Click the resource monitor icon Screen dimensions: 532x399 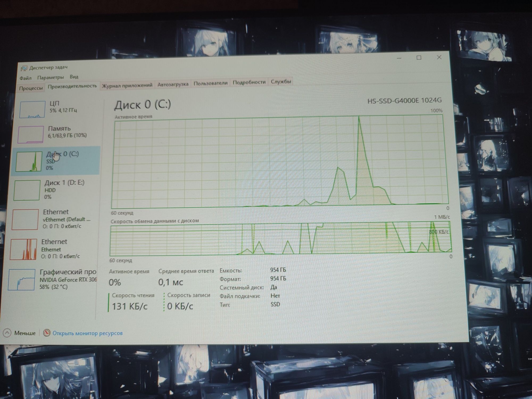pos(47,333)
